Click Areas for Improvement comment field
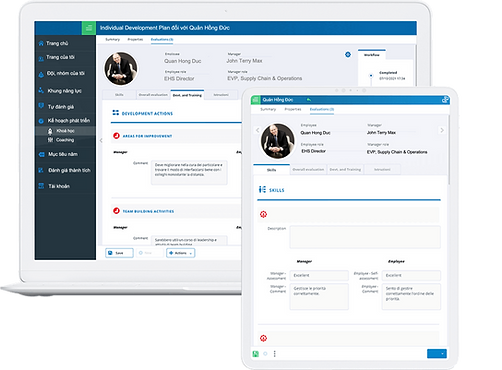The width and height of the screenshot is (502, 370). (189, 172)
